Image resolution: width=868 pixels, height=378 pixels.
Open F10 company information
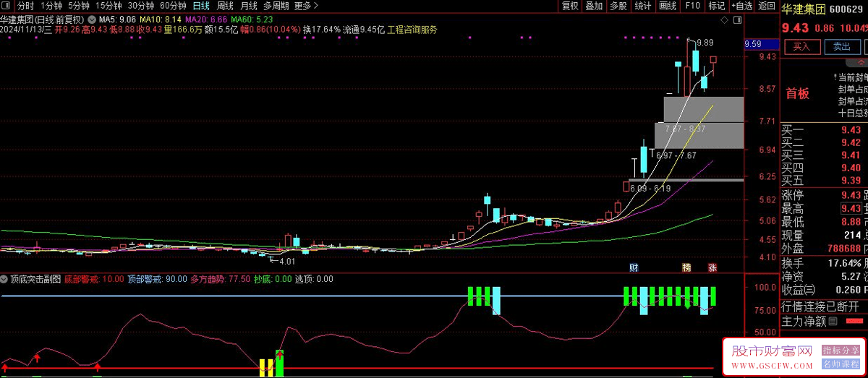coord(692,6)
